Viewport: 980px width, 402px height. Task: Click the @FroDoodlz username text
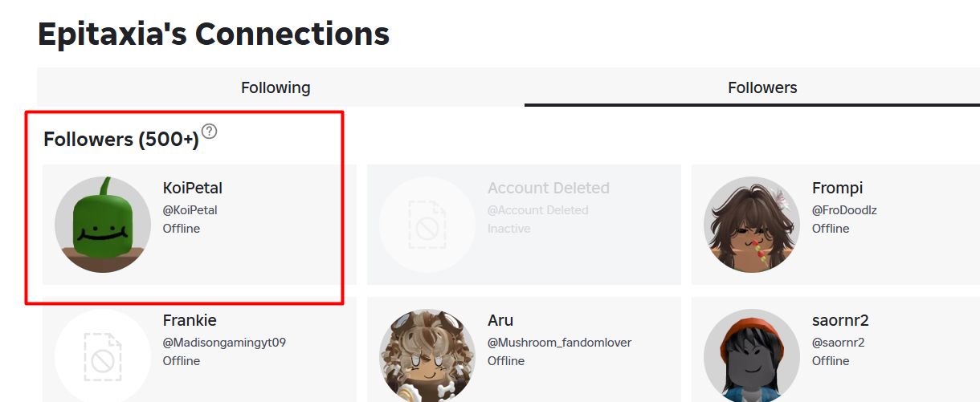pyautogui.click(x=843, y=210)
